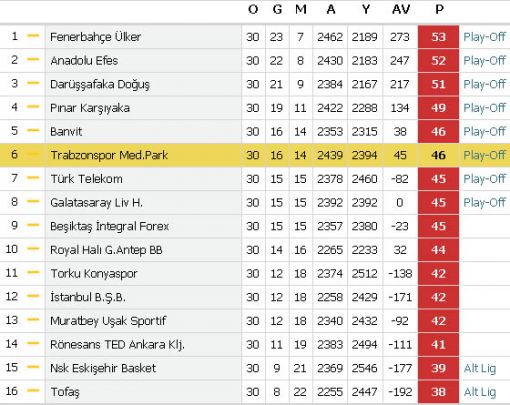Click the position indicator next to Anadolu Efes

pyautogui.click(x=33, y=59)
